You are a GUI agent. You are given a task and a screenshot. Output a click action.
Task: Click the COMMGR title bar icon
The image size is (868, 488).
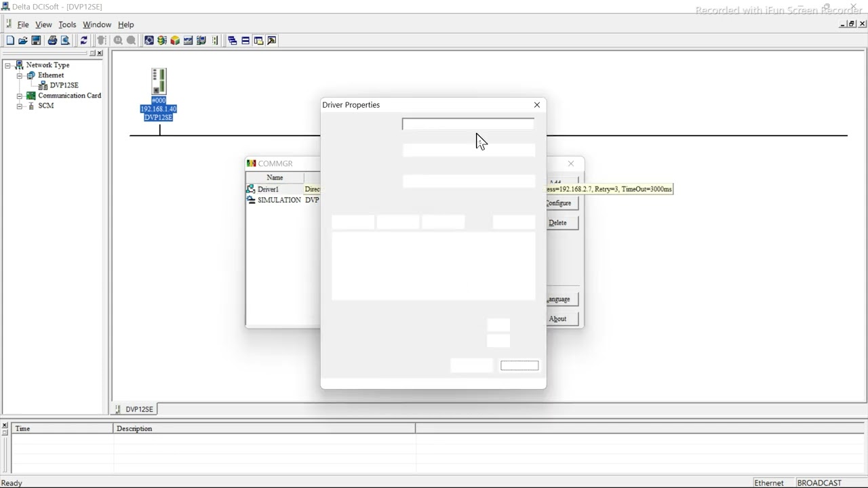pyautogui.click(x=252, y=163)
